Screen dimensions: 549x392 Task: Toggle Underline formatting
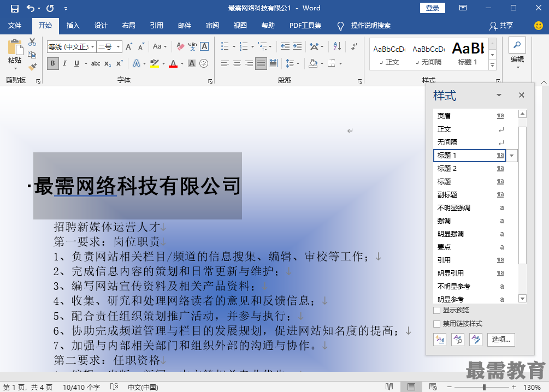click(76, 63)
